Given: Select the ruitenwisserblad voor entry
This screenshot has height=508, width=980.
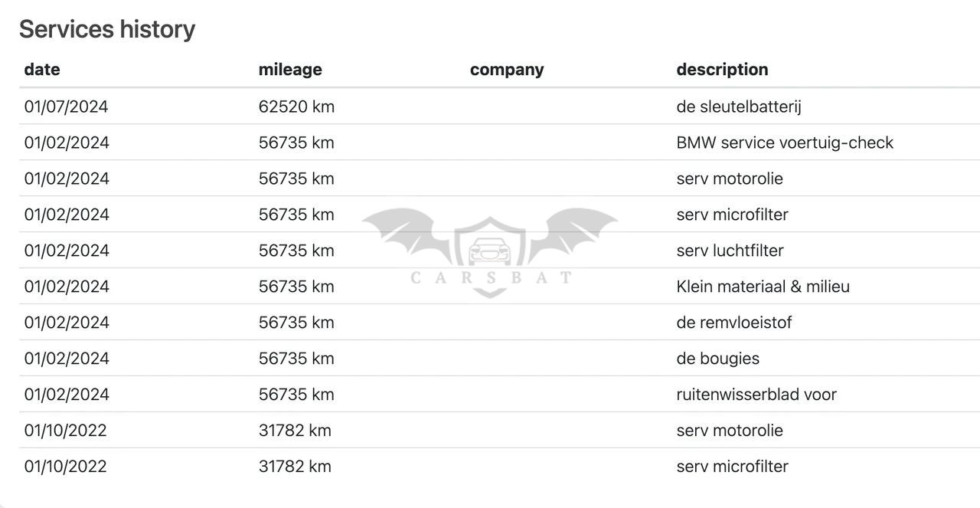Looking at the screenshot, I should 756,395.
